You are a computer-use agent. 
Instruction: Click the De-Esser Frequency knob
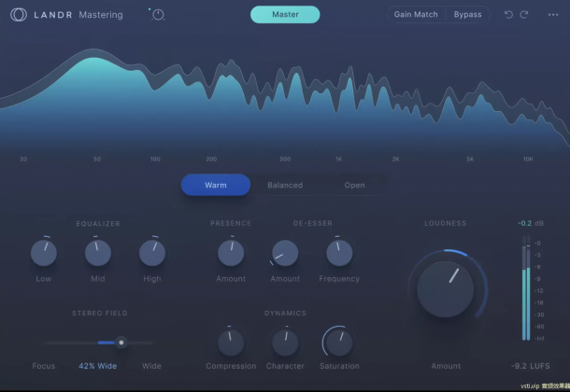click(339, 253)
